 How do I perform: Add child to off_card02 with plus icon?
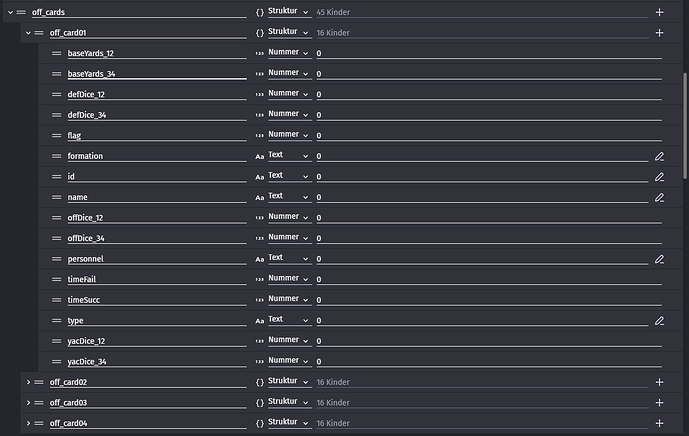pyautogui.click(x=659, y=382)
